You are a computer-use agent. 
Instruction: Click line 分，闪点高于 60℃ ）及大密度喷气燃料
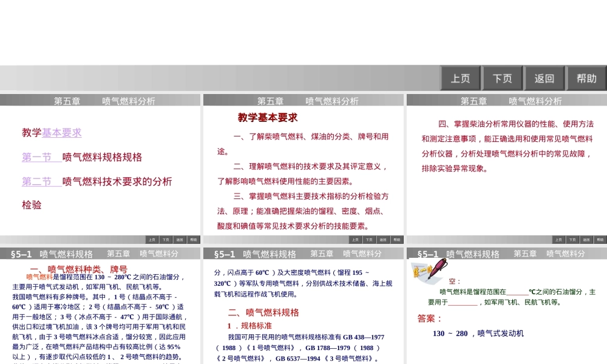291,272
